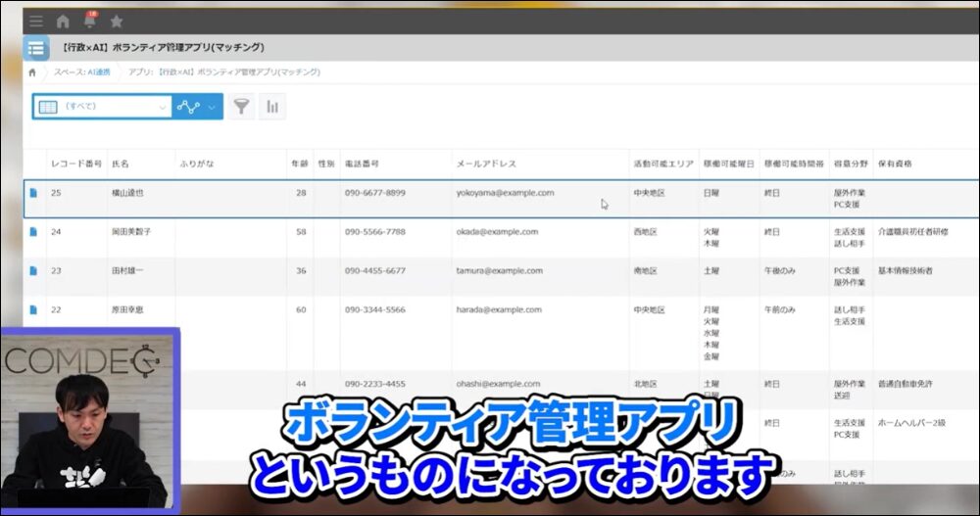
Task: Open record 23 details icon
Action: point(33,270)
